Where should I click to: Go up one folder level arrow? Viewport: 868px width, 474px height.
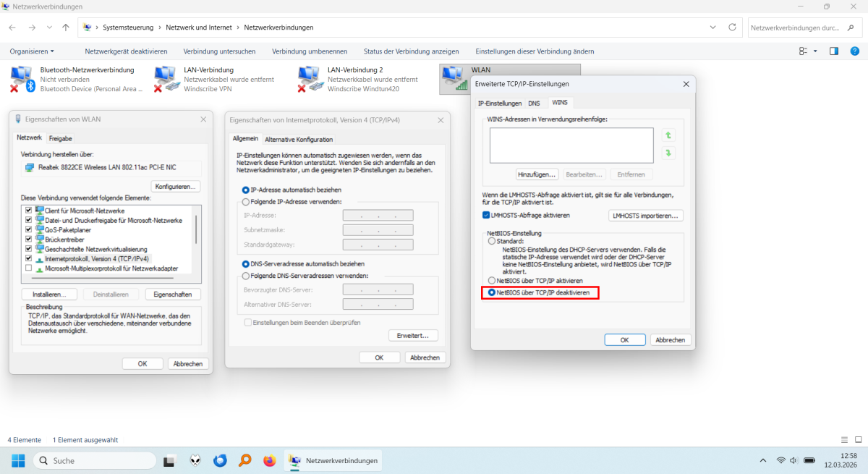click(x=66, y=27)
